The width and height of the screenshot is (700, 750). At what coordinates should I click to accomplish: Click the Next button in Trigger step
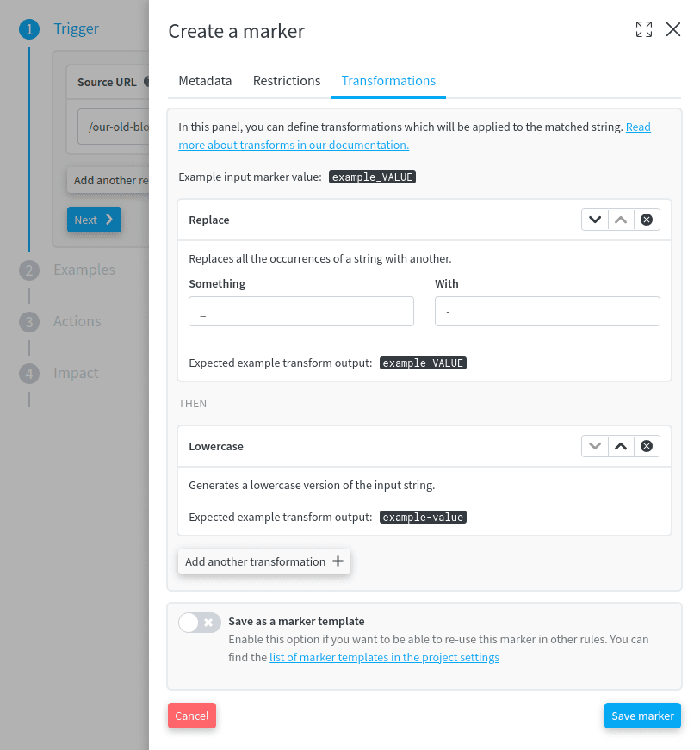click(94, 220)
